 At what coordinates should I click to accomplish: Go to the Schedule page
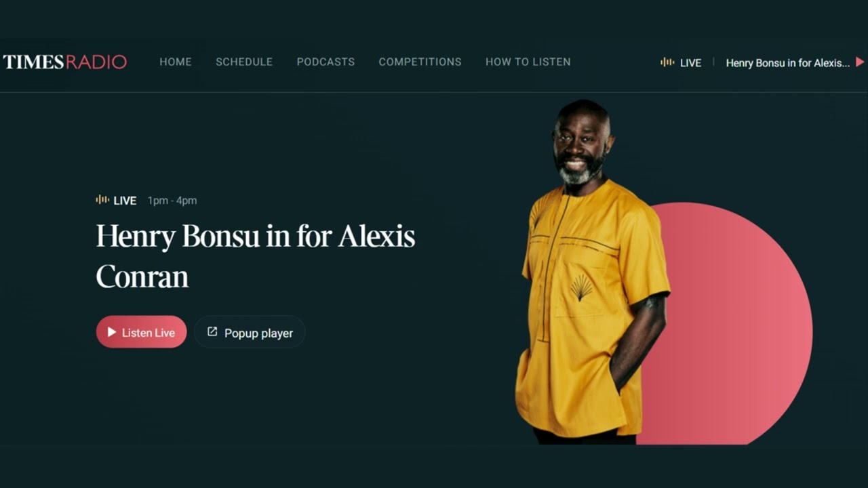[244, 62]
